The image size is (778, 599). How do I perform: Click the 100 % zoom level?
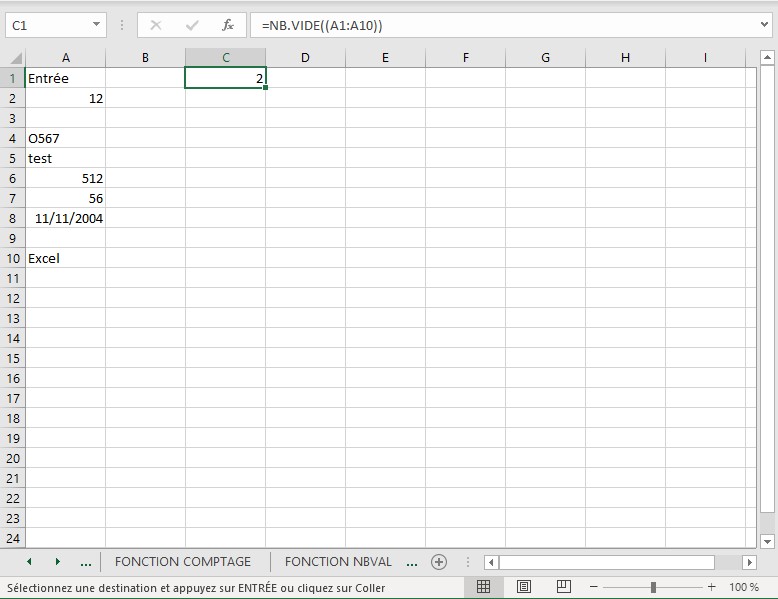(x=744, y=587)
